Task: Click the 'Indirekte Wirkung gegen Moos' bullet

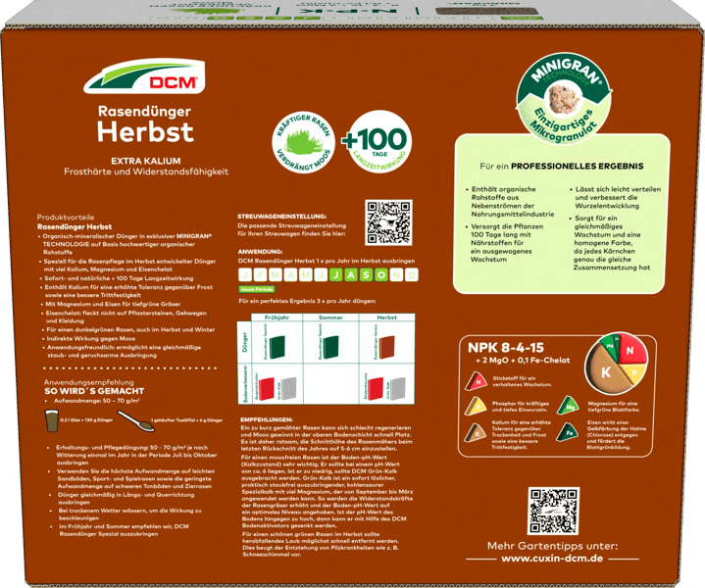Action: [91, 338]
